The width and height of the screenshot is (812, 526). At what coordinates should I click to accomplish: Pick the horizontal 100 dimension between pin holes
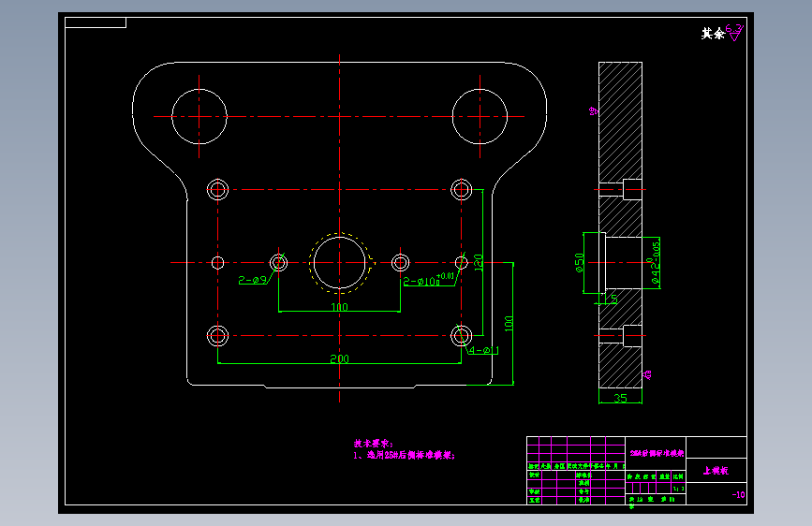pyautogui.click(x=339, y=306)
